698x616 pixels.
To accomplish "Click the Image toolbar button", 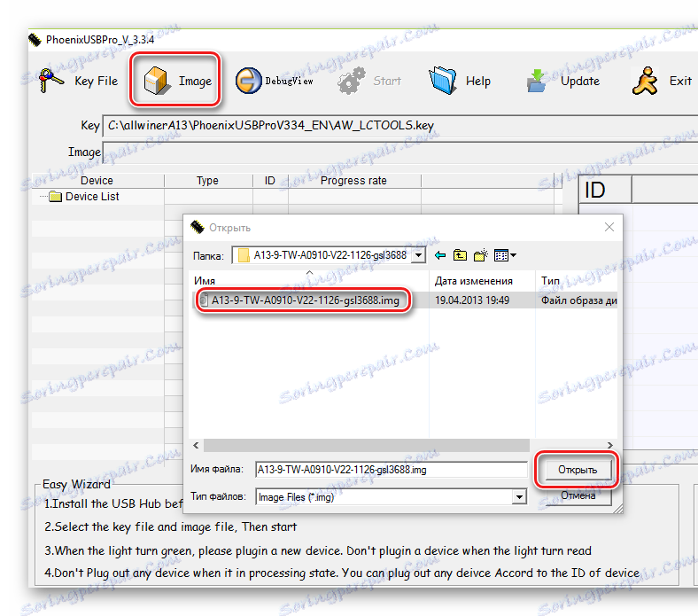I will (177, 81).
